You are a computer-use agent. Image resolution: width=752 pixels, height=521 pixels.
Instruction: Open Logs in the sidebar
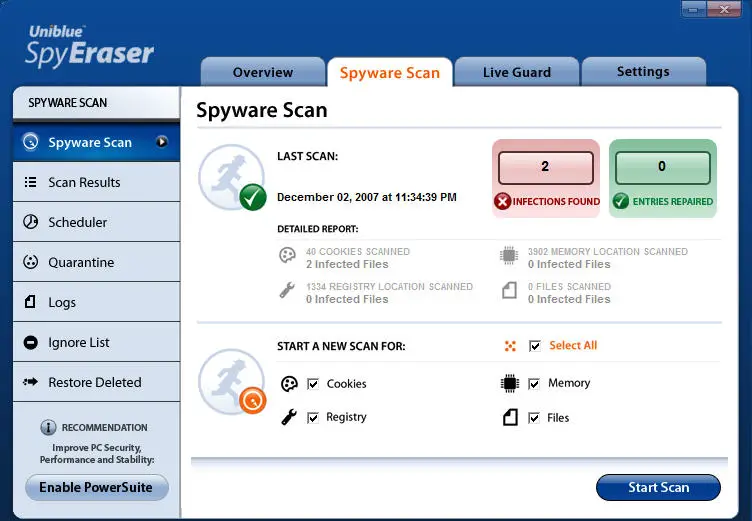(96, 302)
